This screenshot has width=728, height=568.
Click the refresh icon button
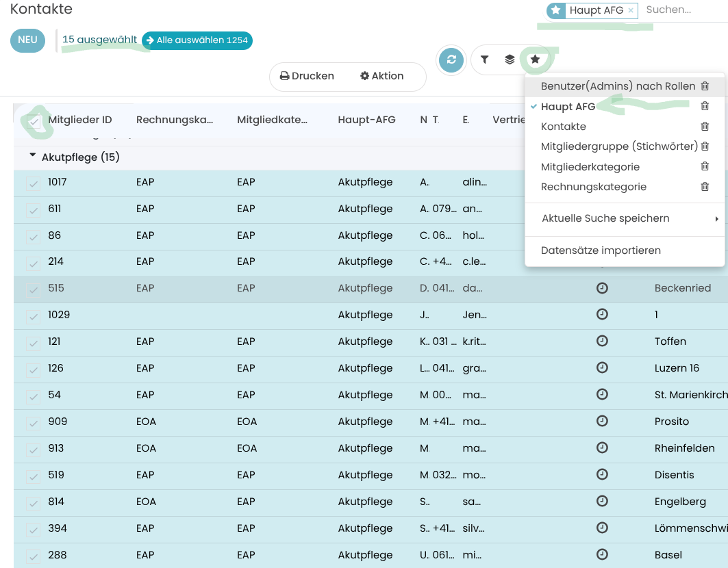(451, 60)
